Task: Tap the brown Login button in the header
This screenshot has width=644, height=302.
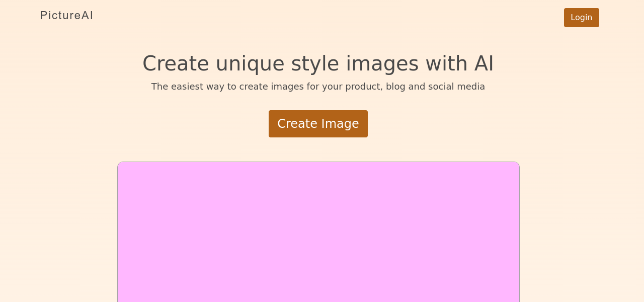Action: point(581,18)
